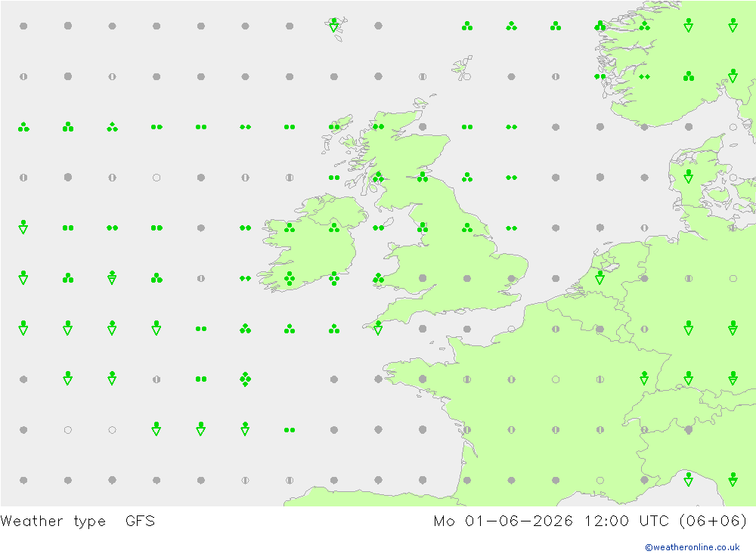Select the shower symbol over Denmark
This screenshot has width=756, height=554.
click(689, 177)
